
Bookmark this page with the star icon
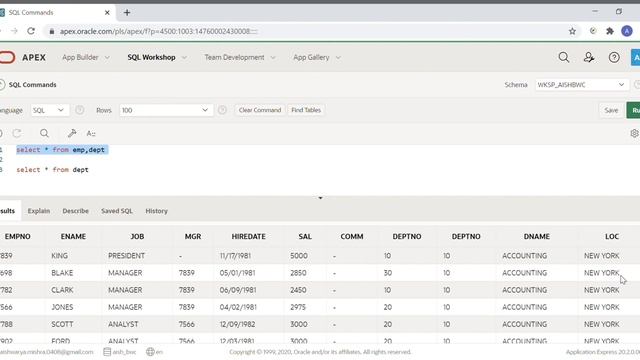click(572, 31)
